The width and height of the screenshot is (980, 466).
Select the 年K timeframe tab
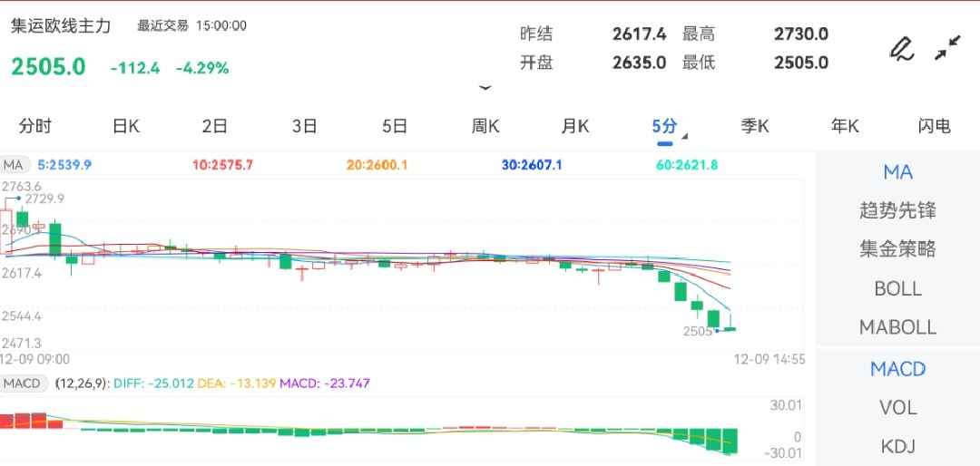click(x=845, y=126)
